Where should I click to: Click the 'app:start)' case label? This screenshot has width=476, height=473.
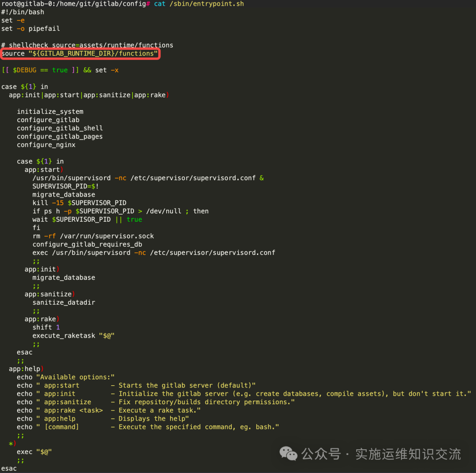point(44,170)
